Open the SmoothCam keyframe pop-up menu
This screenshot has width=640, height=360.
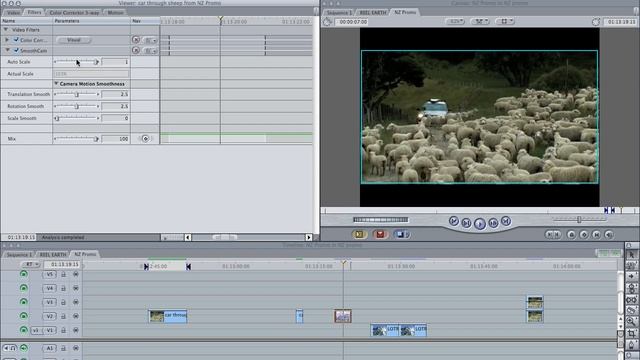151,51
